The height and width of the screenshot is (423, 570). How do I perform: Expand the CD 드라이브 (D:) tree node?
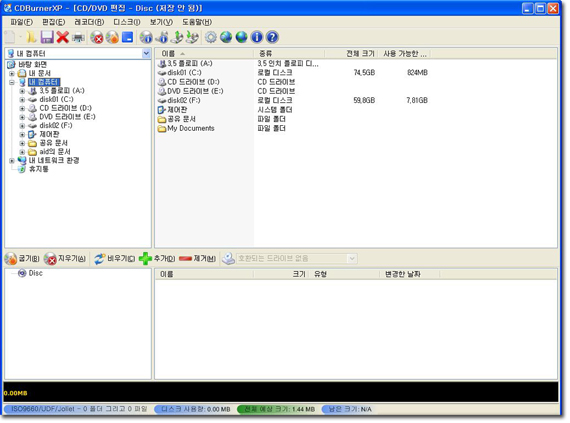coord(22,108)
